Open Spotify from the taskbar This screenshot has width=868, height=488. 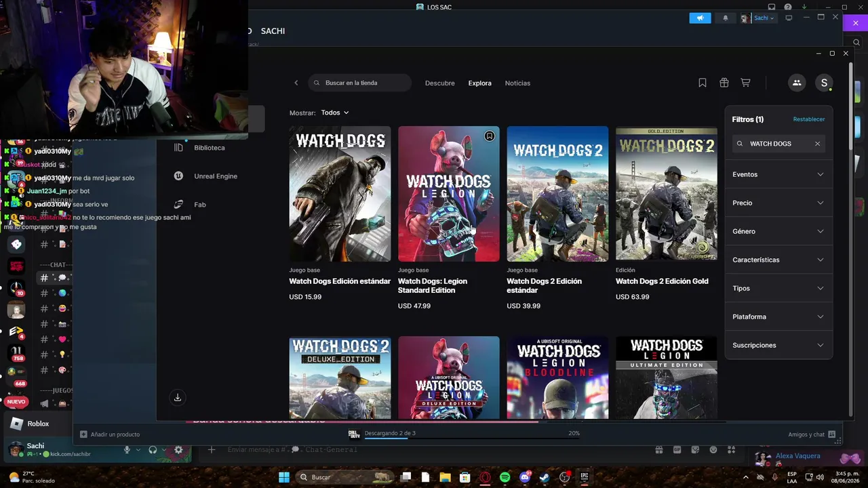click(505, 477)
